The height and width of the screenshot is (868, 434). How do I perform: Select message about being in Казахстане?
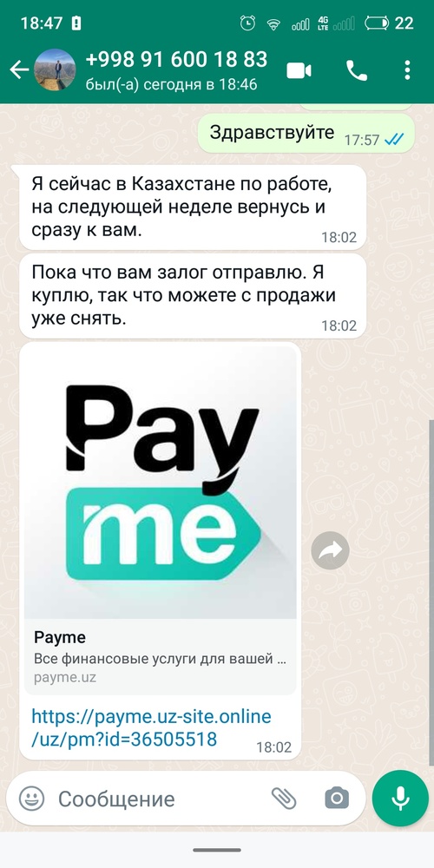(193, 207)
